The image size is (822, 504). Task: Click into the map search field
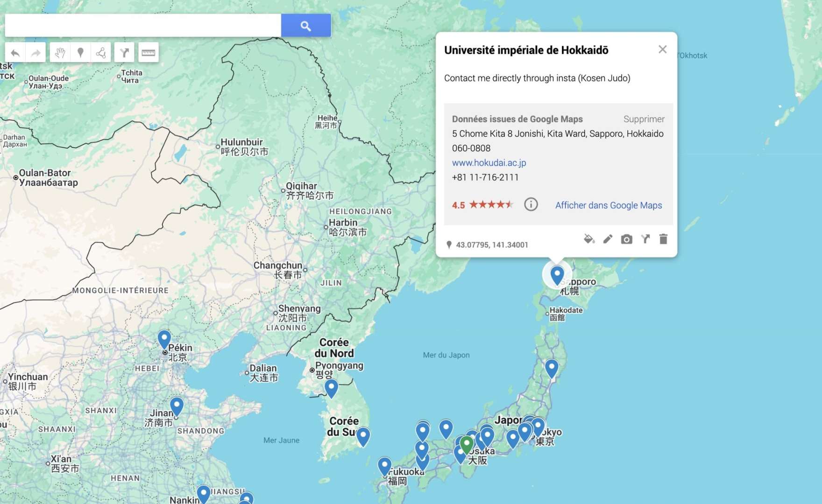(143, 26)
